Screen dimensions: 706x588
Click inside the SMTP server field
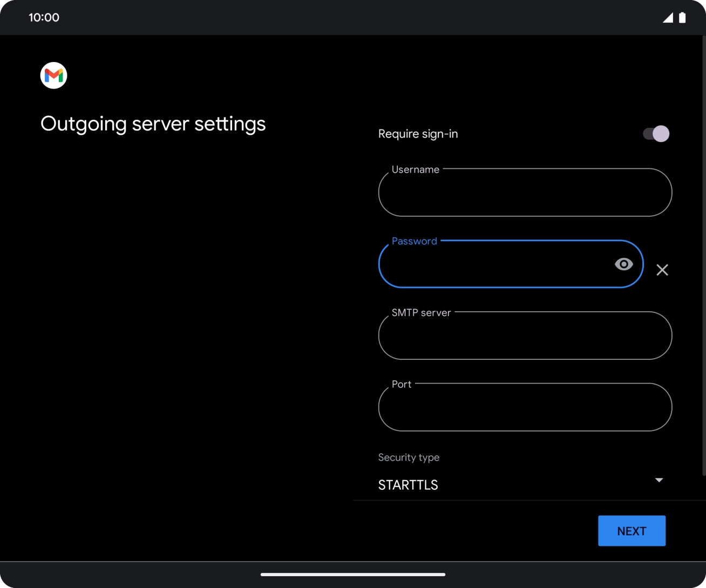[x=524, y=336]
